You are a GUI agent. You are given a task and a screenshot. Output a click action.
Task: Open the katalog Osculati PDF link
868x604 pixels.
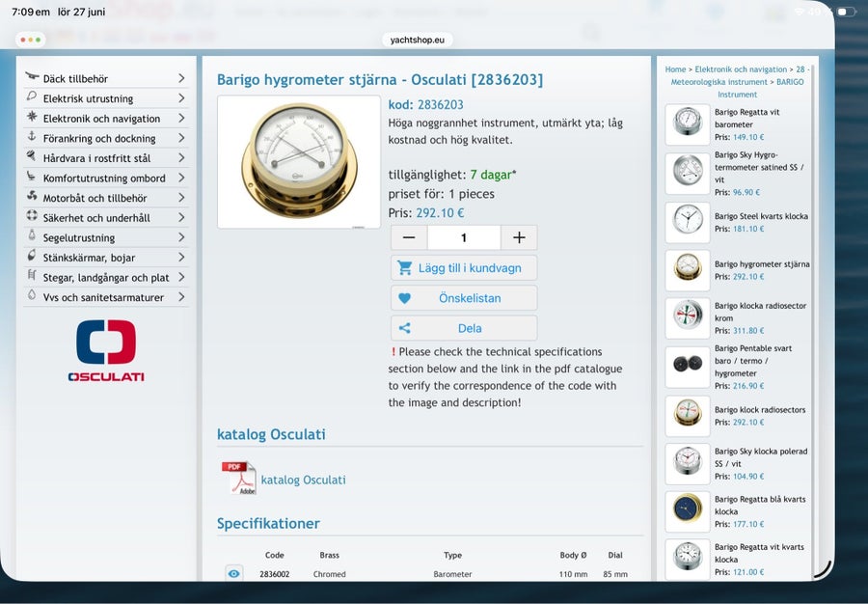304,480
